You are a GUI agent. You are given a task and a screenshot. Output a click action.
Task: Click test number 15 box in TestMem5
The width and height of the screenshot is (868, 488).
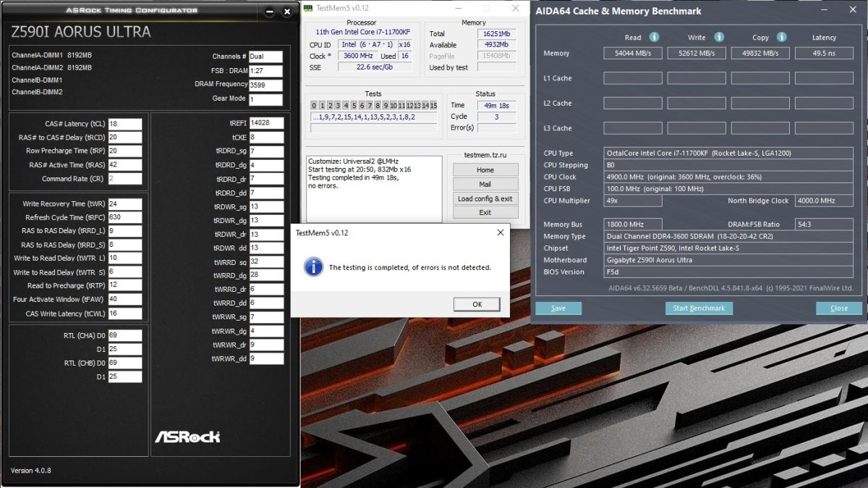click(433, 106)
